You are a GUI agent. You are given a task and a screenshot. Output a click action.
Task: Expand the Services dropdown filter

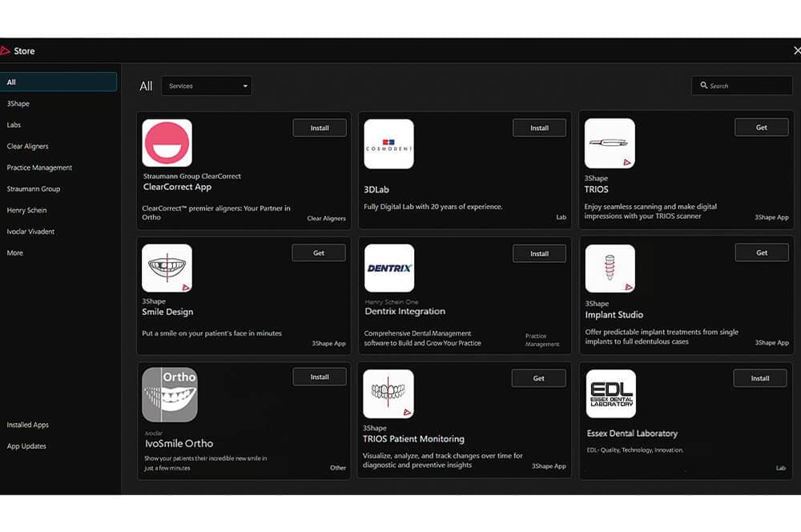tap(207, 86)
